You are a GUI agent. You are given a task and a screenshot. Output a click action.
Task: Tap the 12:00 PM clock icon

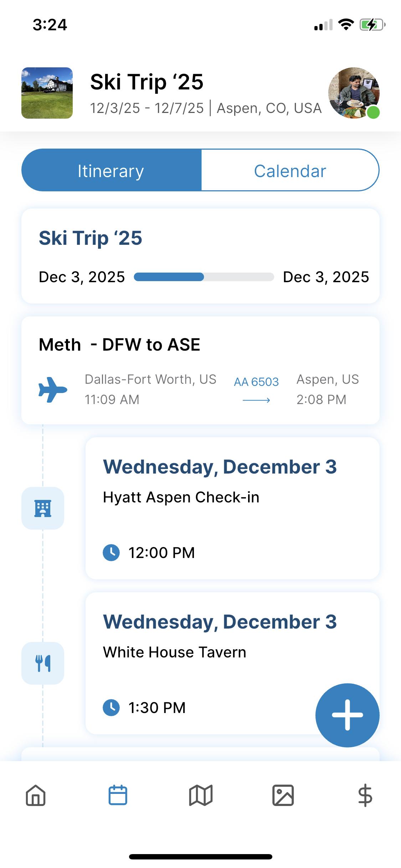tap(111, 553)
